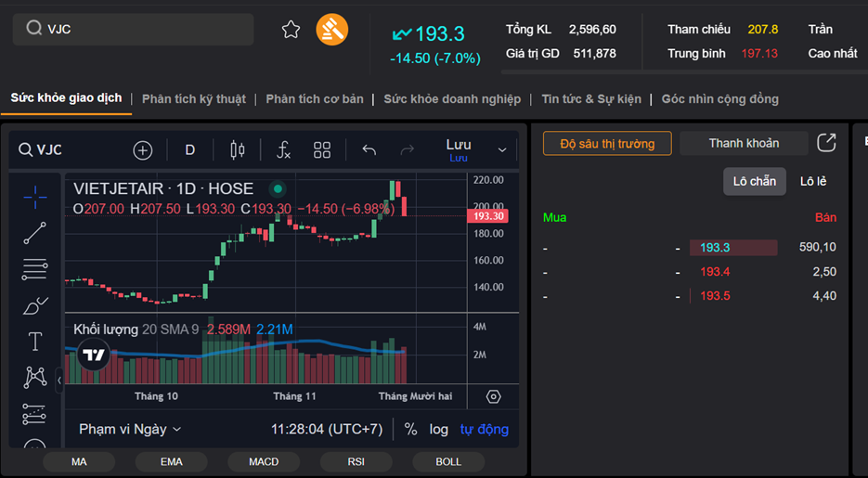Click the orange auction gavel icon

331,30
